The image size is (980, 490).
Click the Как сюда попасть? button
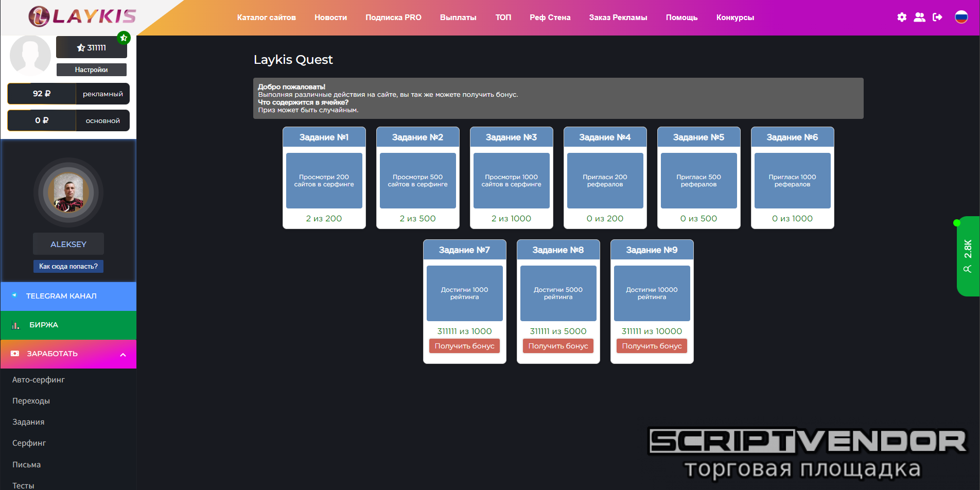coord(68,266)
